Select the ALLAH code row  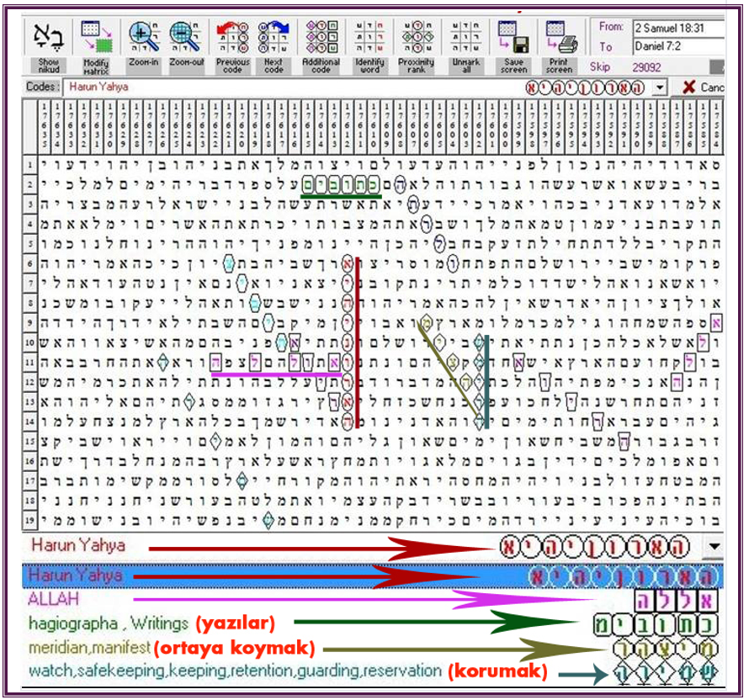(x=373, y=600)
